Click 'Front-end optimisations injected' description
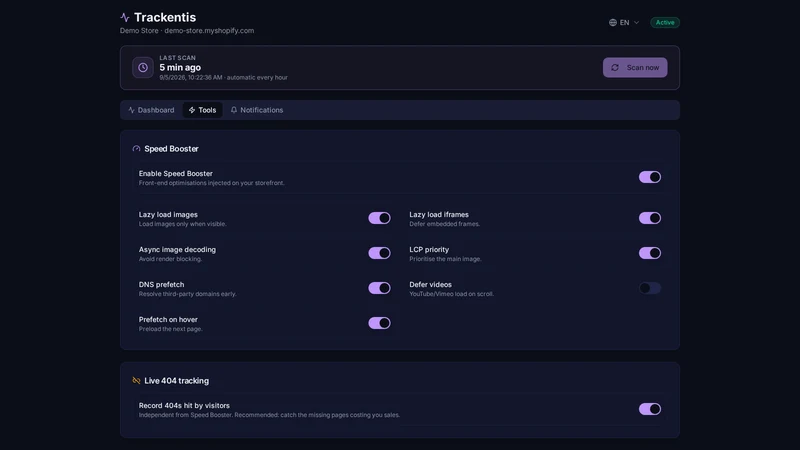This screenshot has height=450, width=800. click(211, 183)
